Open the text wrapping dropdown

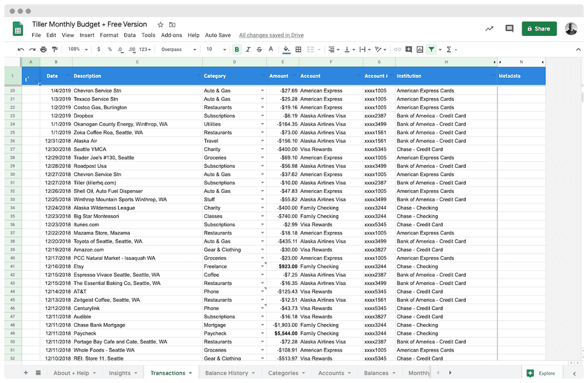coord(365,49)
